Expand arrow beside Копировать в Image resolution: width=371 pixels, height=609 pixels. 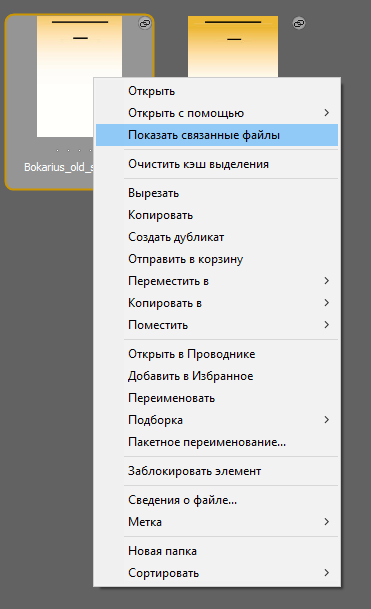327,303
